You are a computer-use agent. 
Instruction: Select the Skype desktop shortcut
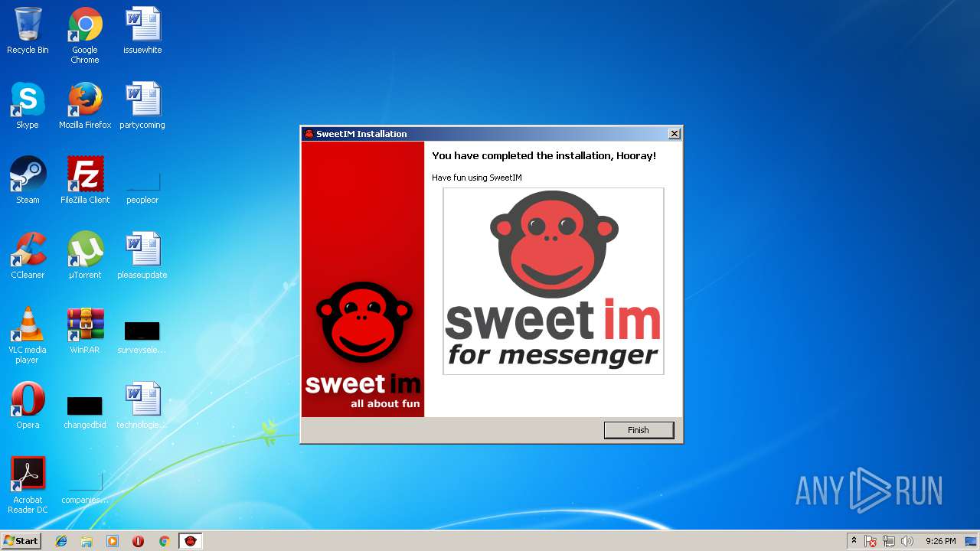click(28, 106)
